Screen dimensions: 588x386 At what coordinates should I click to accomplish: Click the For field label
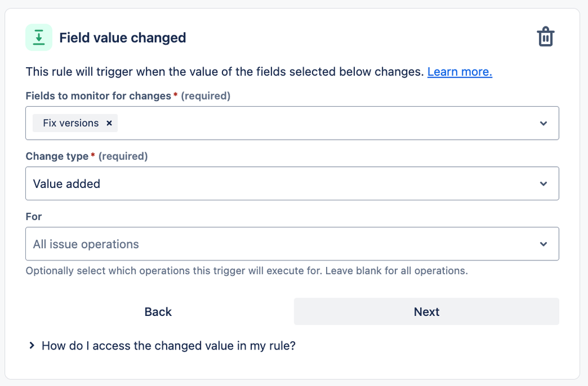point(34,217)
